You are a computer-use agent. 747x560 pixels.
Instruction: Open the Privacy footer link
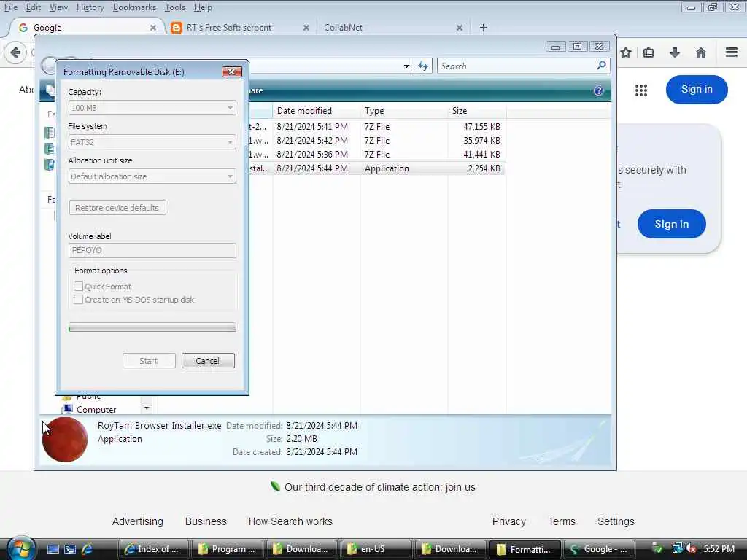click(508, 521)
